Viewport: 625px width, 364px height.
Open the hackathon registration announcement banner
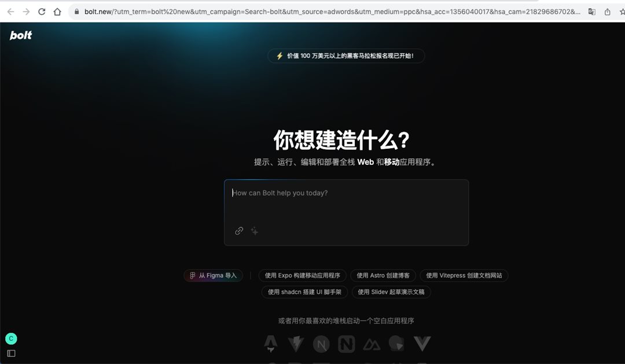346,56
